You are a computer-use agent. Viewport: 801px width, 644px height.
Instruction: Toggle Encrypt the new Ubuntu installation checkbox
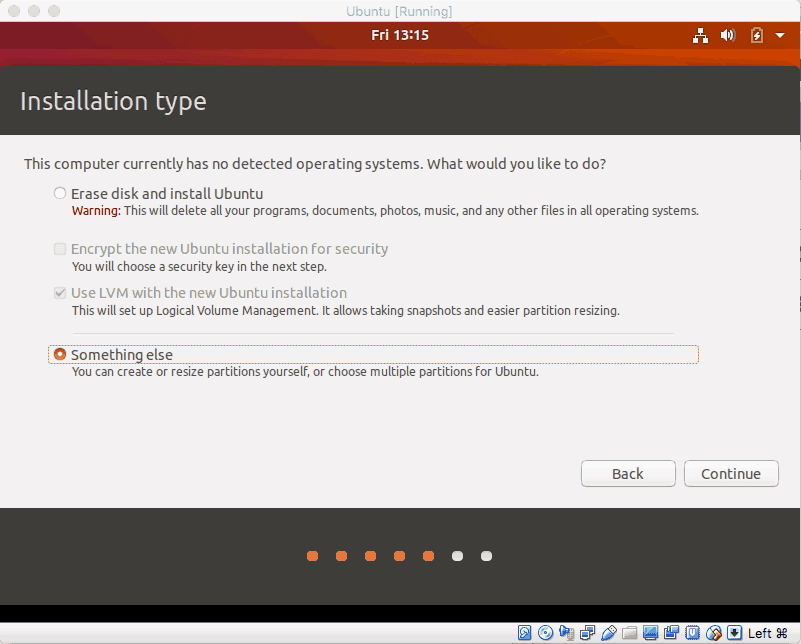60,249
